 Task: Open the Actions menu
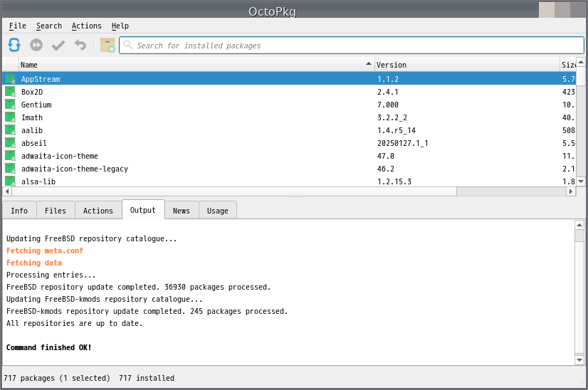(x=87, y=26)
